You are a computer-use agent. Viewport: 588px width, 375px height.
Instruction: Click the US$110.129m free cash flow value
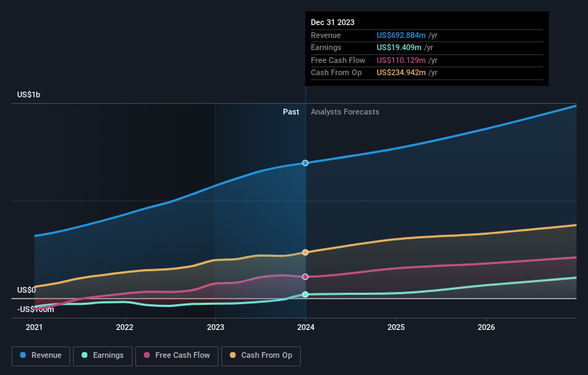(x=401, y=60)
